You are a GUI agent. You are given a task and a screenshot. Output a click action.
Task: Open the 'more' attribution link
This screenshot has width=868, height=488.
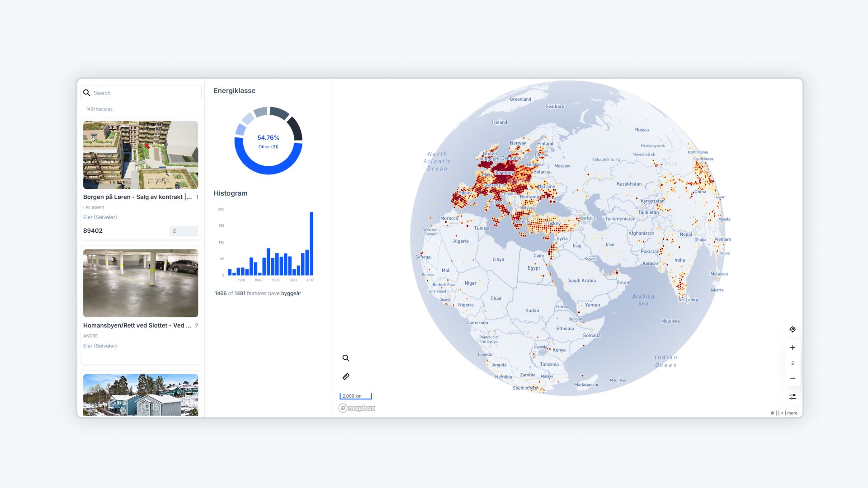click(792, 413)
